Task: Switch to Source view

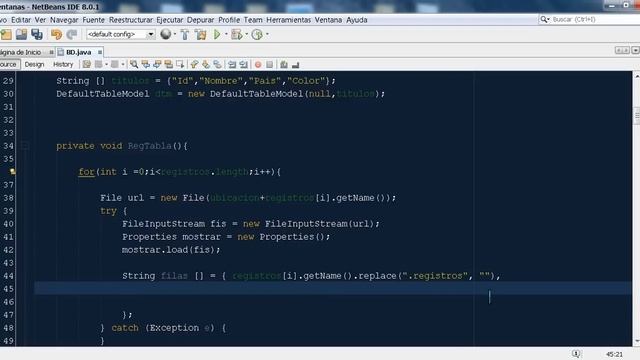Action: point(8,64)
